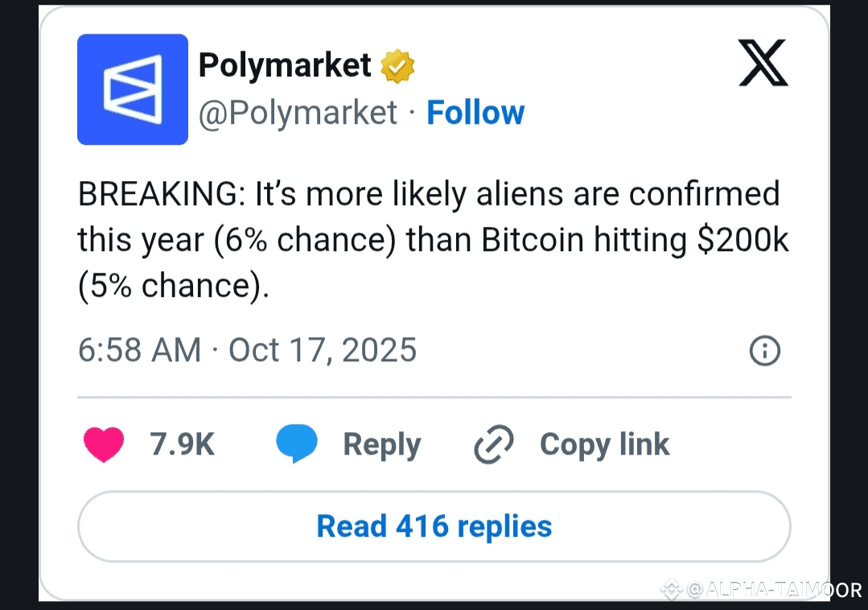Click the Polymarket blue profile avatar
This screenshot has height=610, width=868.
pyautogui.click(x=133, y=89)
